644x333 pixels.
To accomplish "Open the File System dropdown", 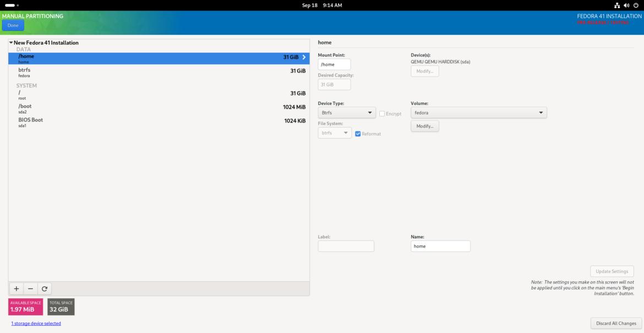I will click(334, 132).
